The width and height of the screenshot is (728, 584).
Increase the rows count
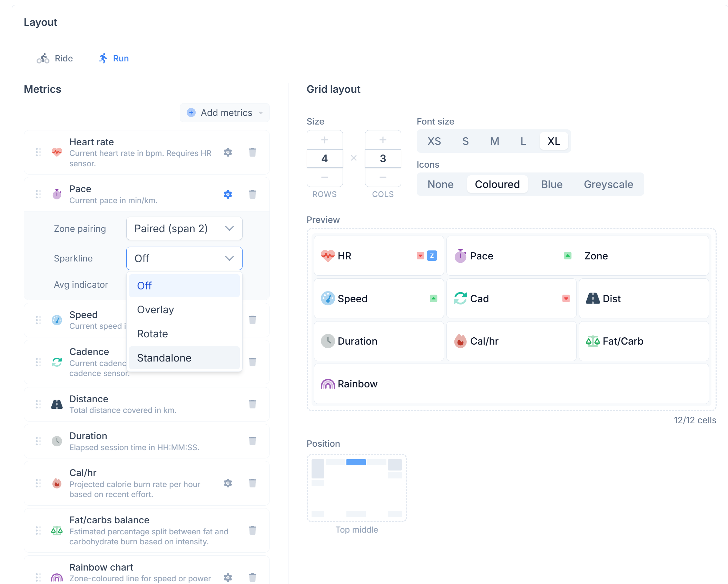click(325, 140)
